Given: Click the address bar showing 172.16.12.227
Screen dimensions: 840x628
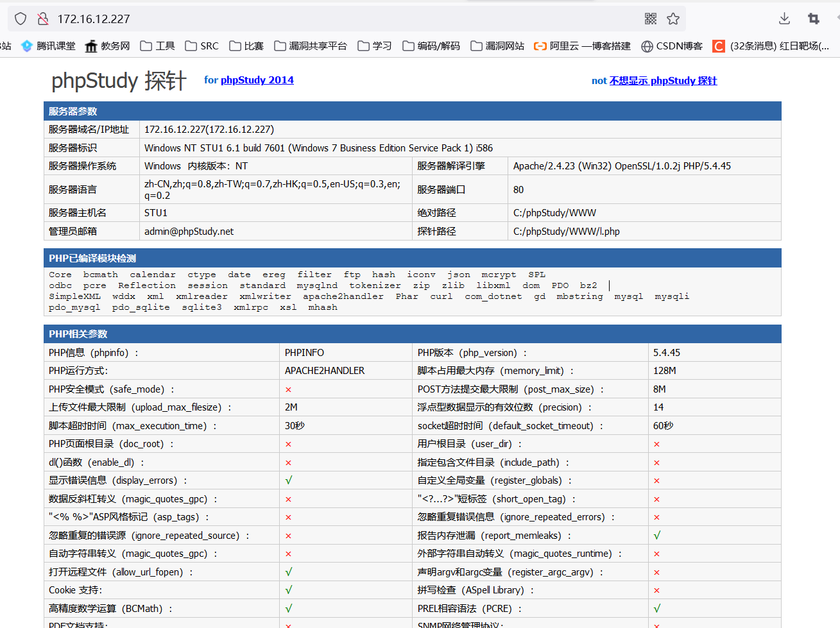Looking at the screenshot, I should click(x=347, y=19).
